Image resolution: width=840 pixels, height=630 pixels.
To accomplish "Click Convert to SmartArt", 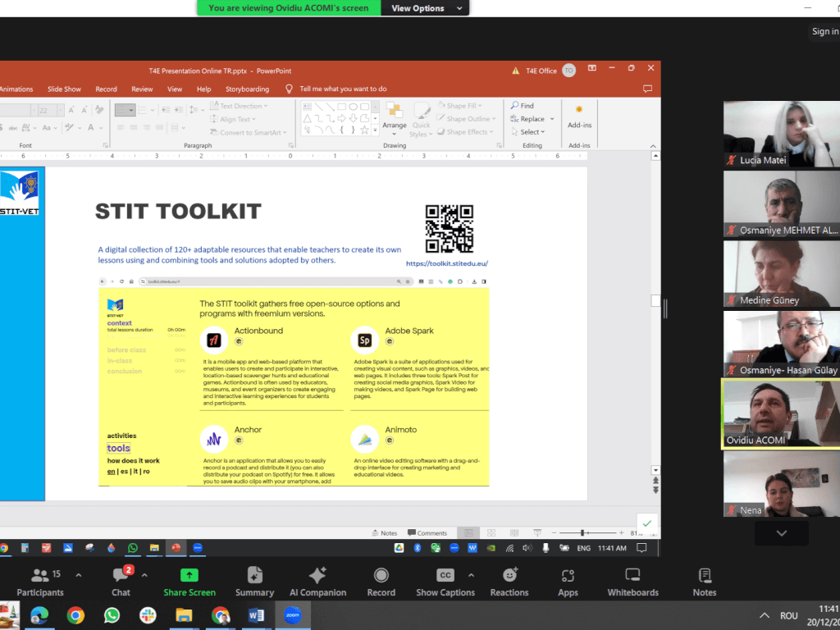I will pyautogui.click(x=249, y=132).
